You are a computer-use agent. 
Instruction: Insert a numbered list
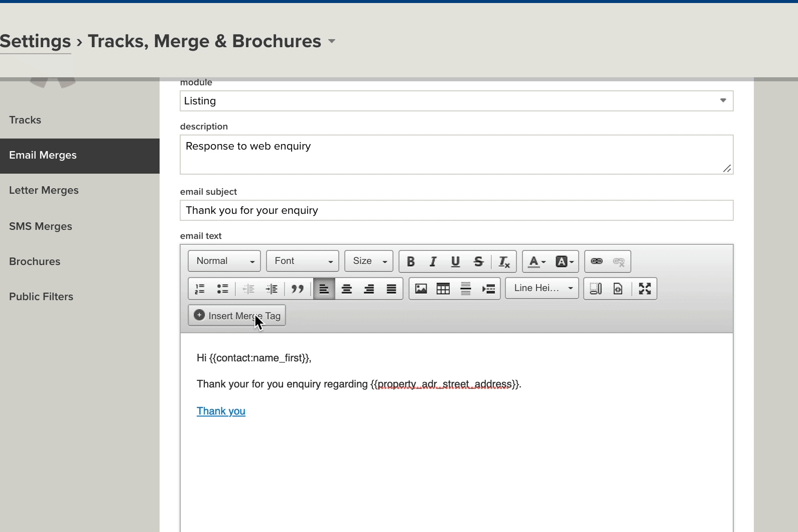(x=200, y=289)
